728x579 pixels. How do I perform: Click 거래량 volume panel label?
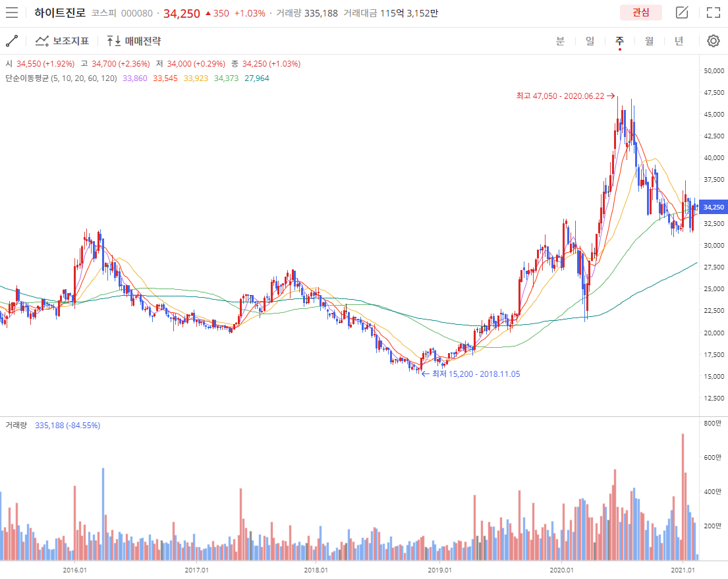[16, 425]
